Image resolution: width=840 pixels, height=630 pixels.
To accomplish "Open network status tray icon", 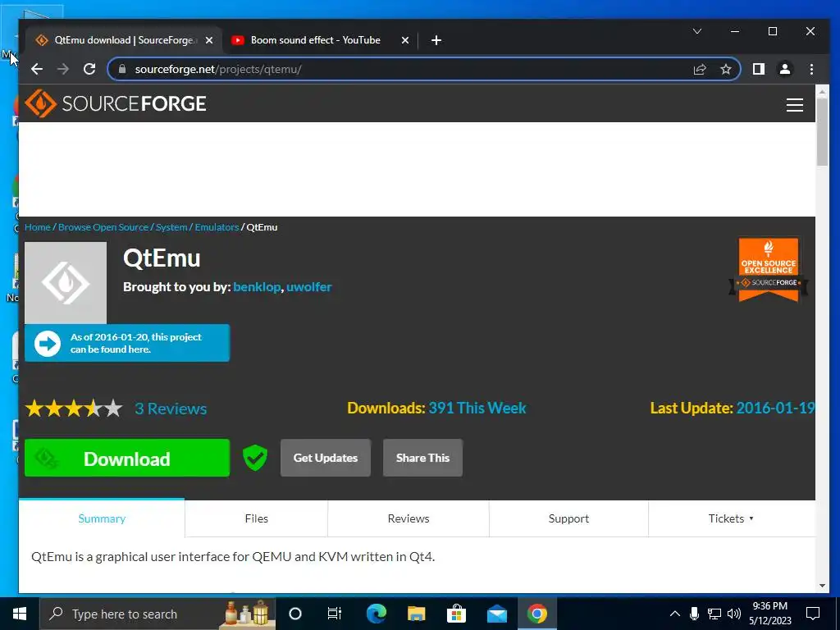I will pyautogui.click(x=714, y=614).
